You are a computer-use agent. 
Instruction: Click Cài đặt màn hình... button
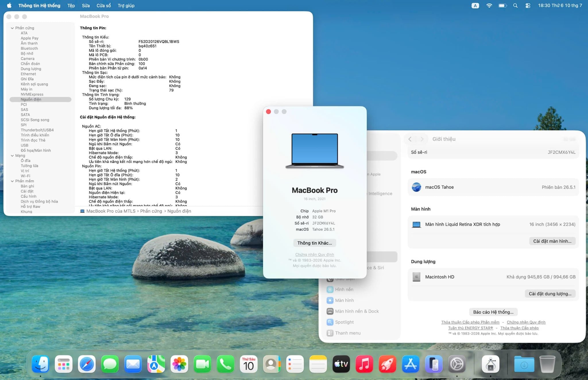pyautogui.click(x=552, y=241)
